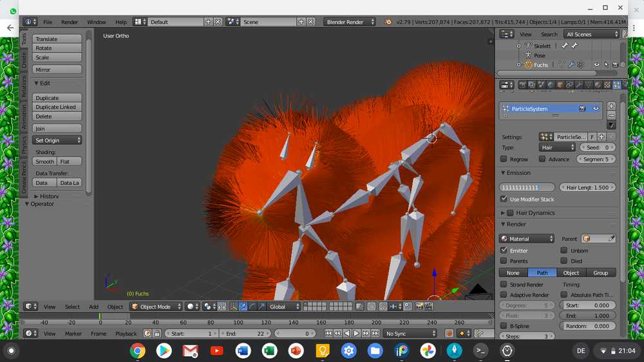Expand the Hair Dynamics panel
This screenshot has width=644, height=362.
[x=503, y=213]
